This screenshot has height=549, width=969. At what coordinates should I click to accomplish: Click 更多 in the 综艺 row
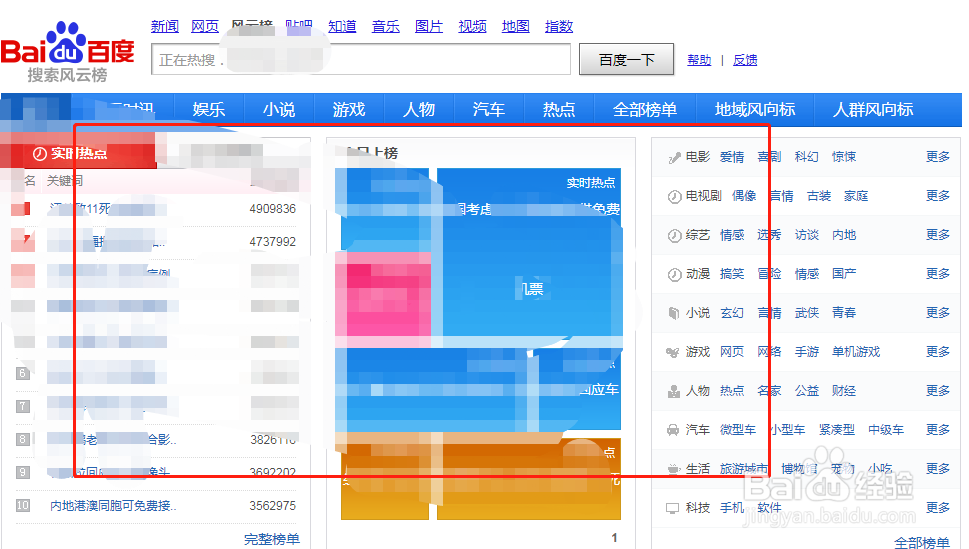(937, 235)
